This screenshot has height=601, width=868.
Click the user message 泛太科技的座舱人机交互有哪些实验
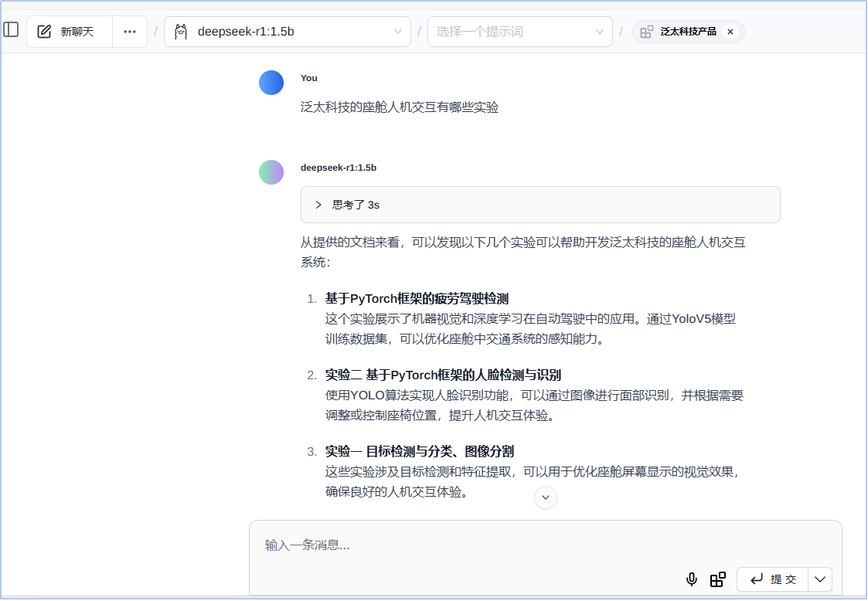click(x=399, y=107)
